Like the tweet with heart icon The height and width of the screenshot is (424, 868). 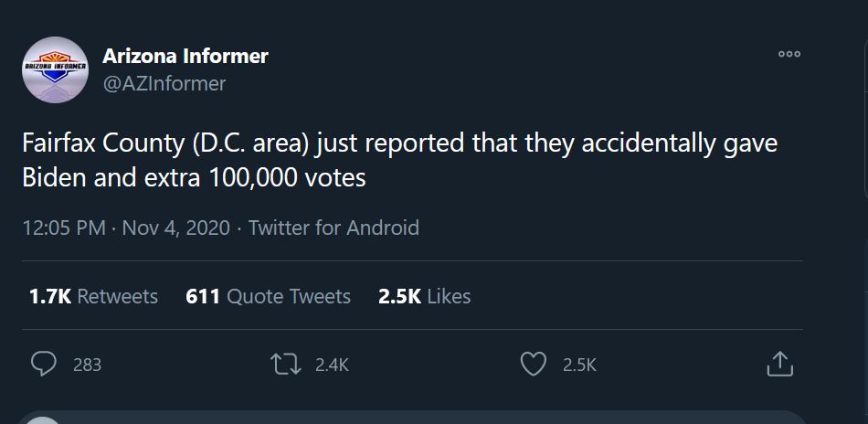click(x=533, y=365)
